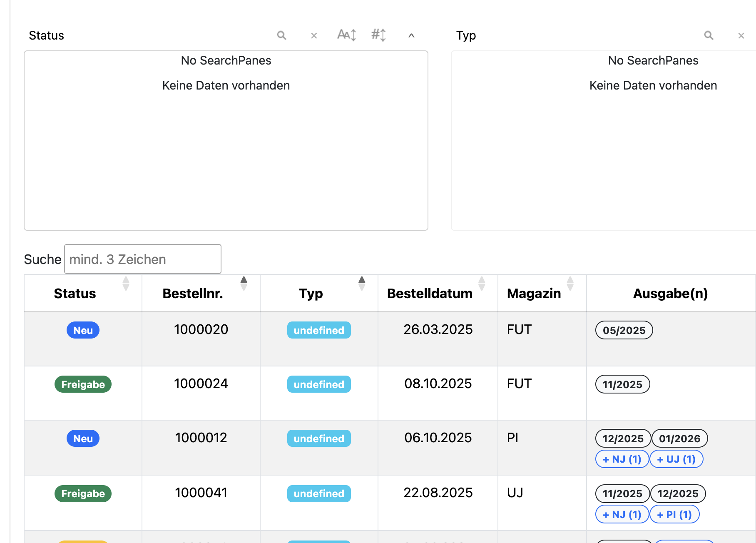Sort table by Bestellnr. column
The width and height of the screenshot is (756, 543).
(x=201, y=293)
